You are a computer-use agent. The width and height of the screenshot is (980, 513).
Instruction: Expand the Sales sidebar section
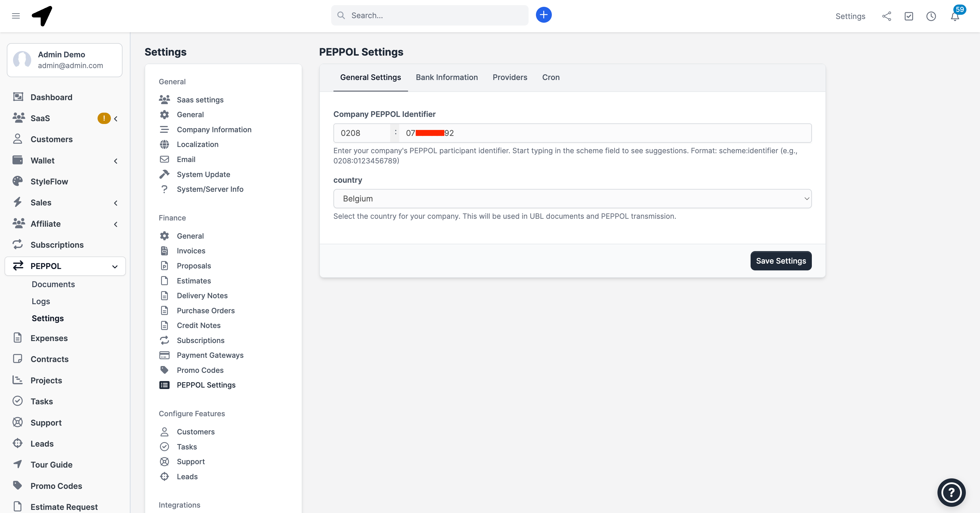point(116,203)
